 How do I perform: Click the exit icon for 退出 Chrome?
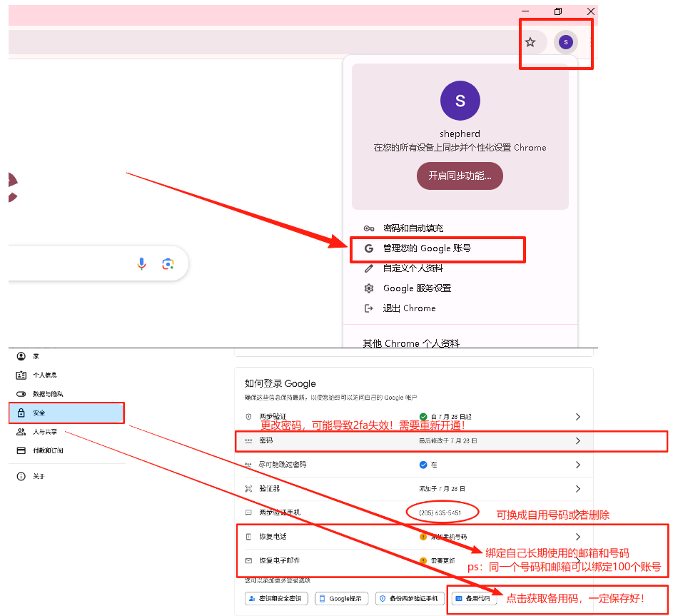coord(369,308)
